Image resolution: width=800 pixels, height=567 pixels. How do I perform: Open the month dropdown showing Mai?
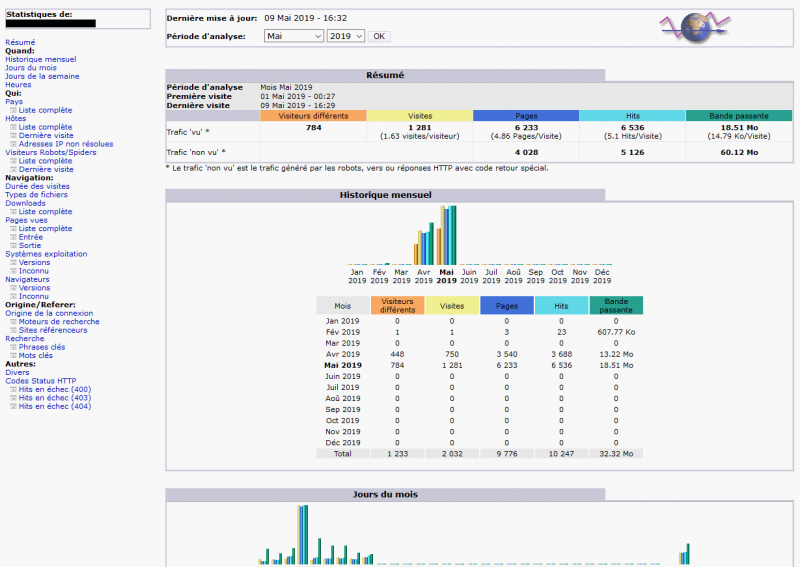[x=294, y=36]
